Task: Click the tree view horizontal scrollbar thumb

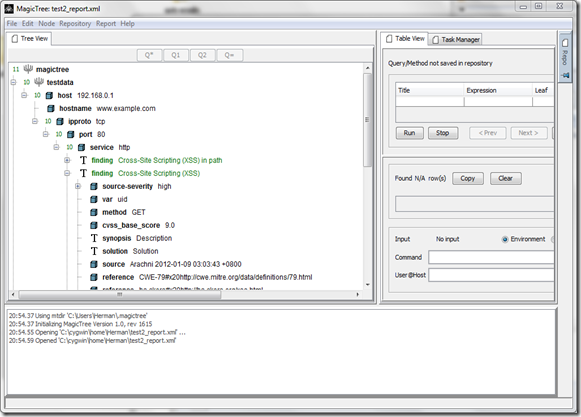Action: [x=120, y=294]
